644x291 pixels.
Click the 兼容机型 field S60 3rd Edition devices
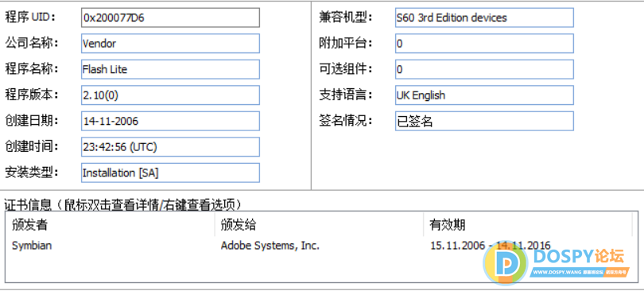[x=484, y=17]
